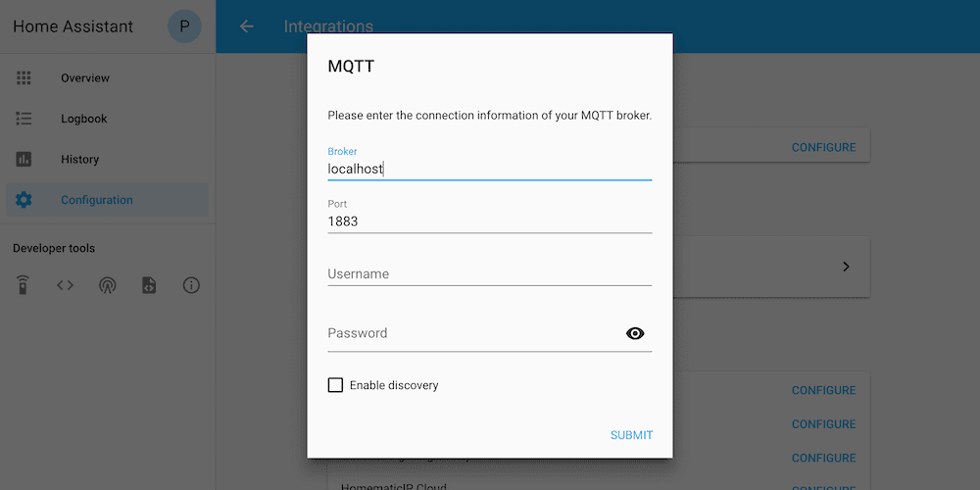Image resolution: width=980 pixels, height=490 pixels.
Task: Open the Overview menu item
Action: tap(85, 77)
